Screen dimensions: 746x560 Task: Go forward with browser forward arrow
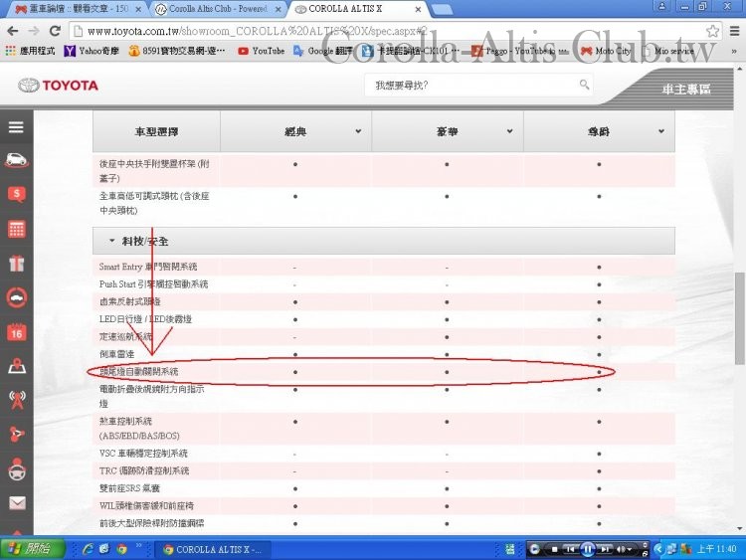(34, 31)
